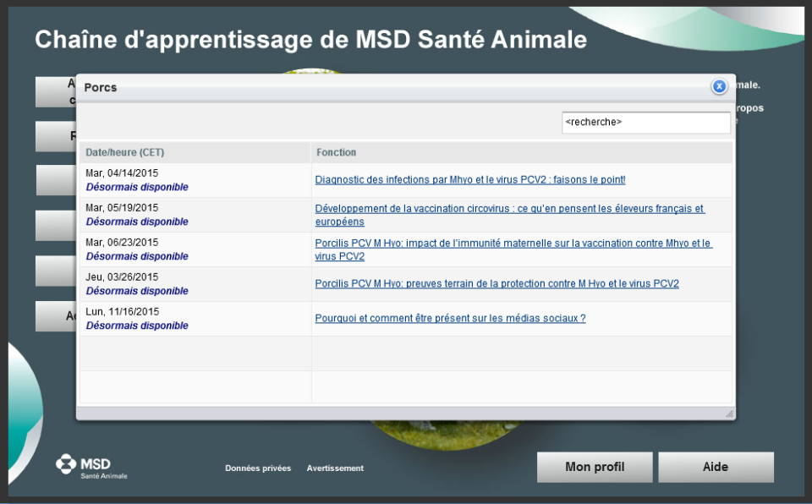Click the Mon profil button
The width and height of the screenshot is (812, 504).
(x=595, y=467)
